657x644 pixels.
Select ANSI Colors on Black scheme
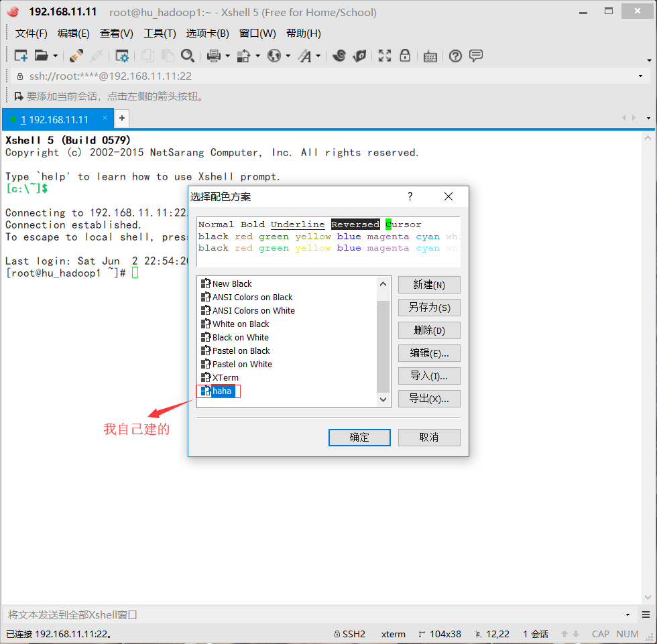tap(247, 297)
